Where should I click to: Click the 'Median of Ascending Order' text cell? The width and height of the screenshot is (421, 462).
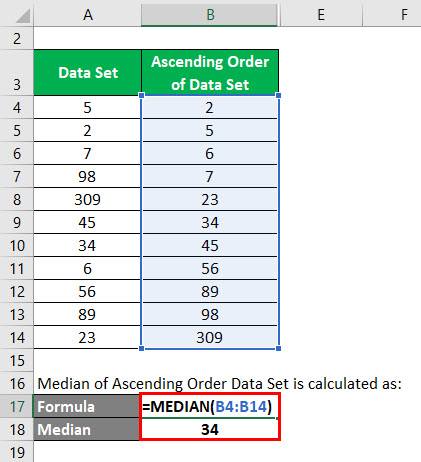click(x=220, y=383)
